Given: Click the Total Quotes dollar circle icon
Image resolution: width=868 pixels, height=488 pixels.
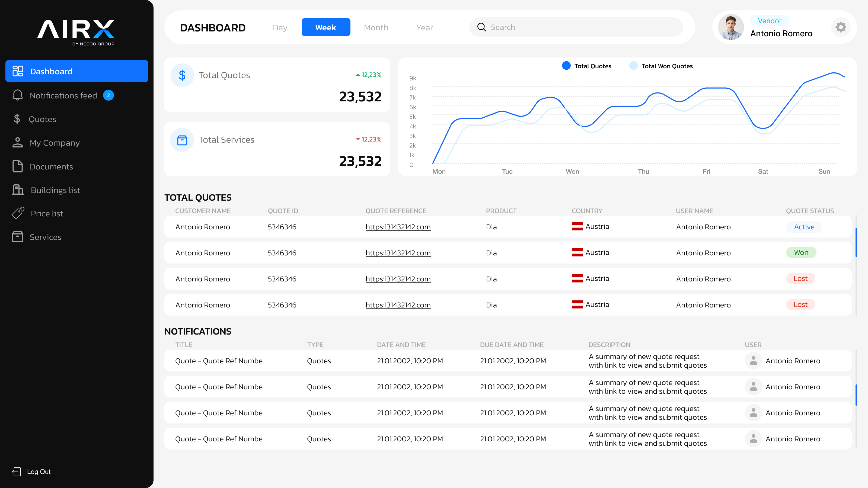Looking at the screenshot, I should click(182, 75).
